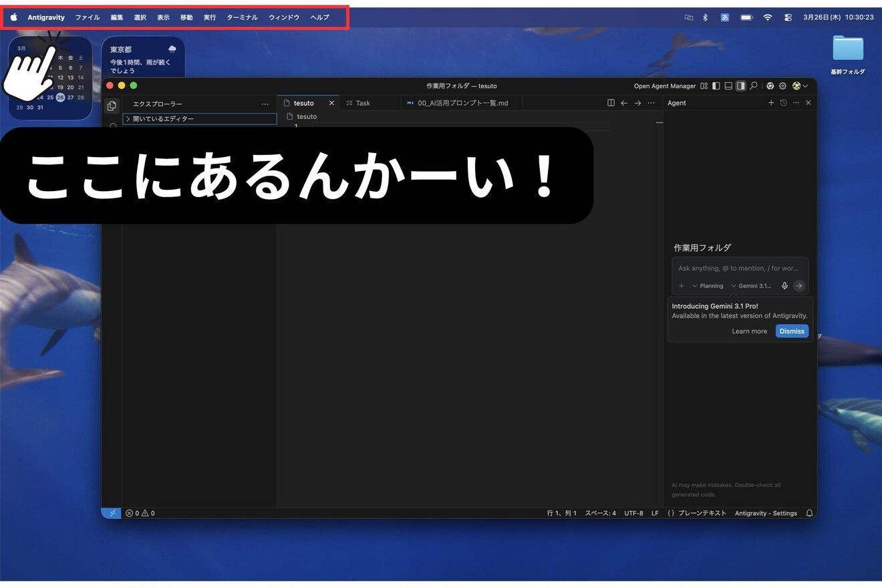The width and height of the screenshot is (882, 588).
Task: Add context with plus in Agent input
Action: [x=682, y=286]
